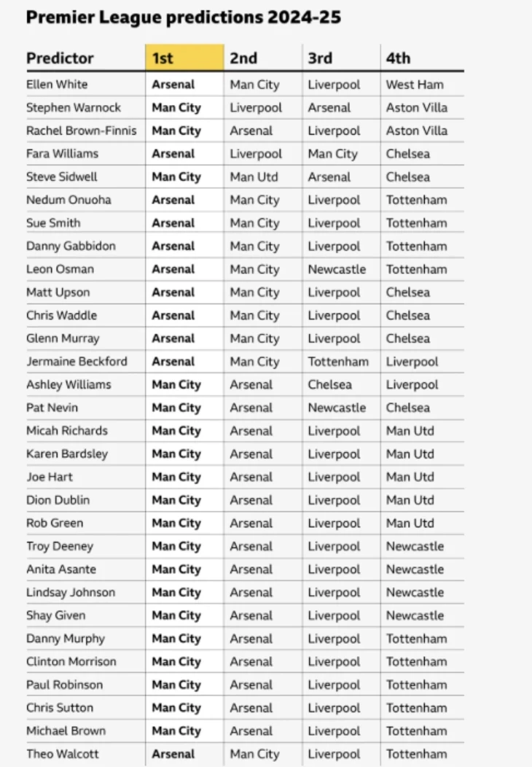Select Steve Sidwell's Man Utd prediction
This screenshot has width=532, height=767.
tap(254, 177)
